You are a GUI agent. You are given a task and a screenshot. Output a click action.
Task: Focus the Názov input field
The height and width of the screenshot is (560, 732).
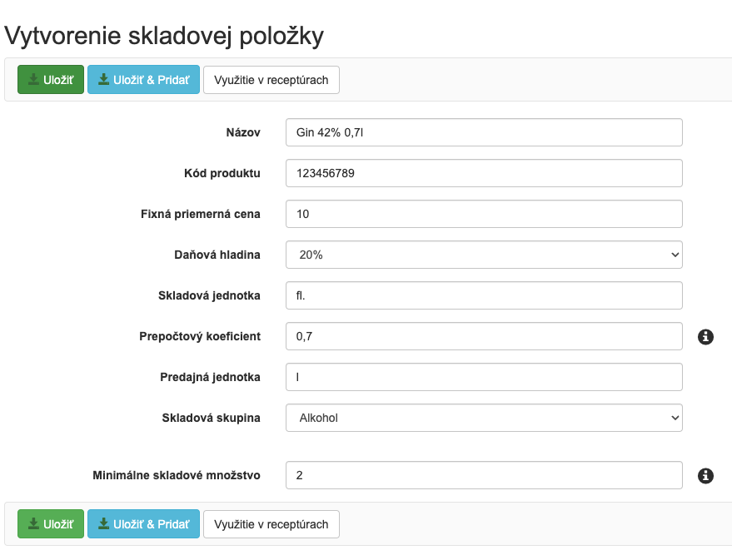pos(484,132)
